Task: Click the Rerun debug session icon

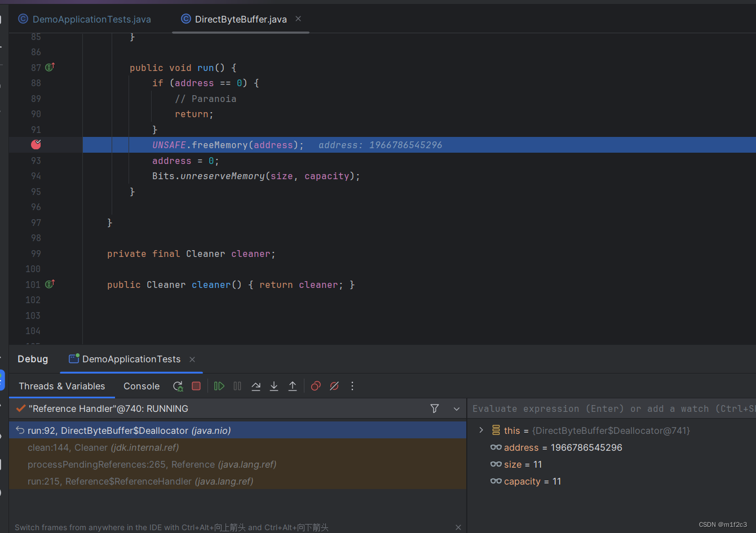Action: pyautogui.click(x=178, y=386)
